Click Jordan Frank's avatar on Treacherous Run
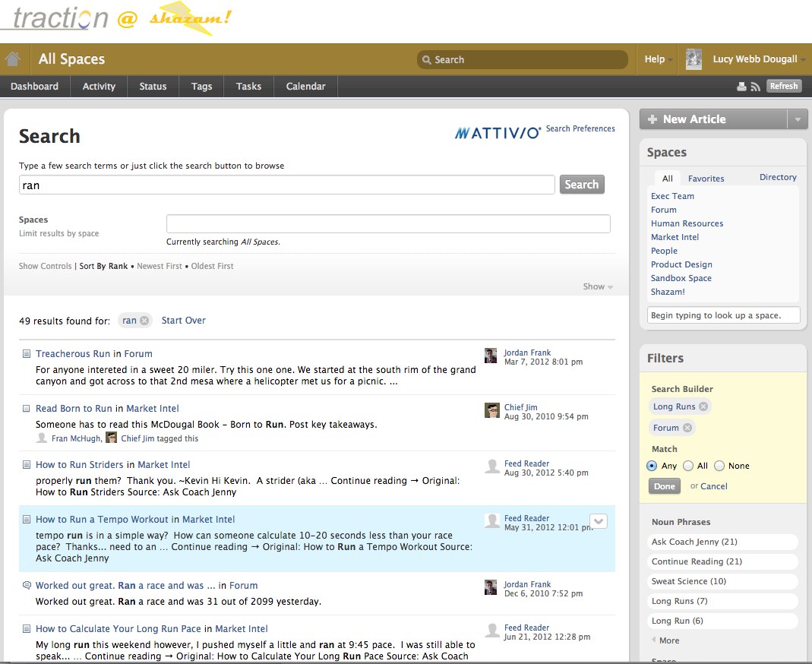812x664 pixels. [491, 356]
